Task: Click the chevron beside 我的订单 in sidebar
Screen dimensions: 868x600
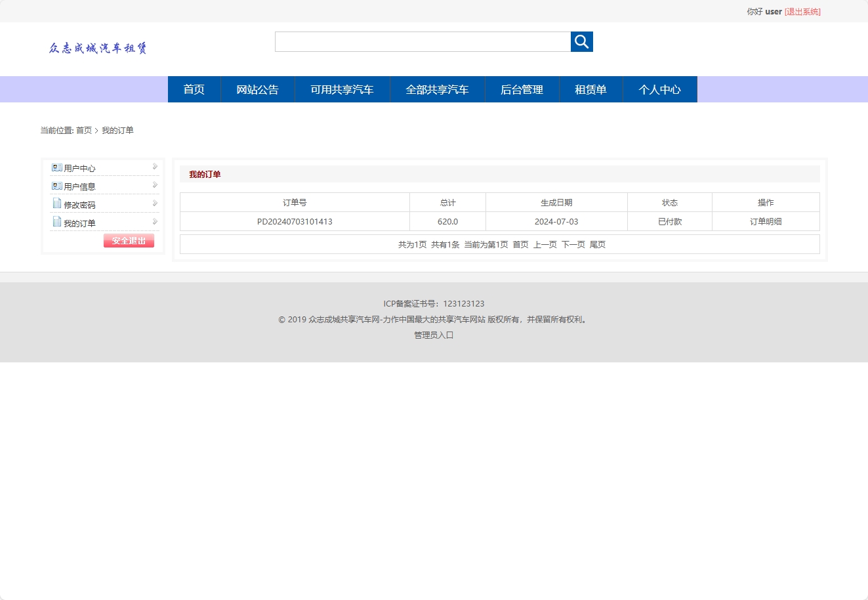Action: 155,222
